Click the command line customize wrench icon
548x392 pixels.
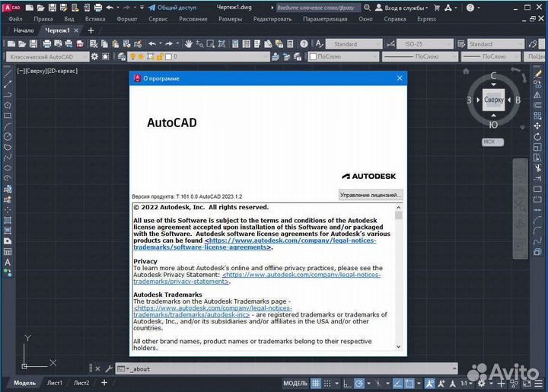pyautogui.click(x=109, y=368)
